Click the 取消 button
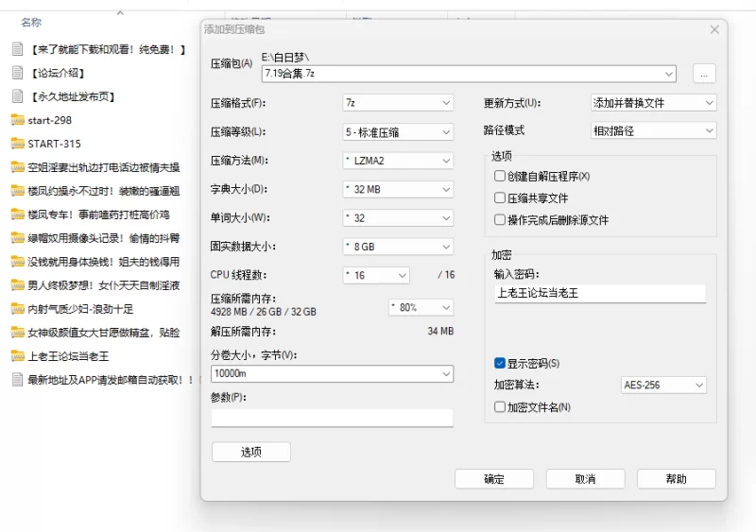Screen dimensions: 756x532 click(585, 479)
